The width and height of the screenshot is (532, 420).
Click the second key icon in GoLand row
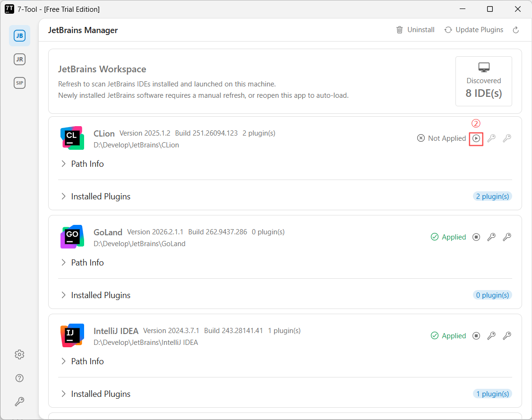(x=507, y=237)
